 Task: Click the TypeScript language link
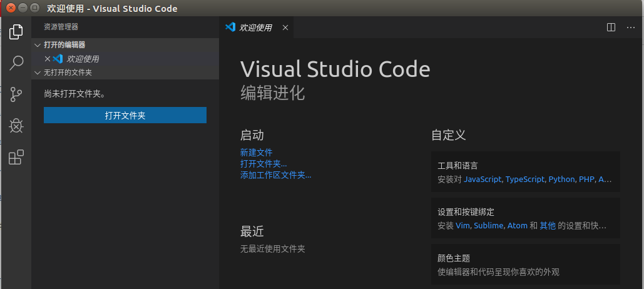[525, 180]
